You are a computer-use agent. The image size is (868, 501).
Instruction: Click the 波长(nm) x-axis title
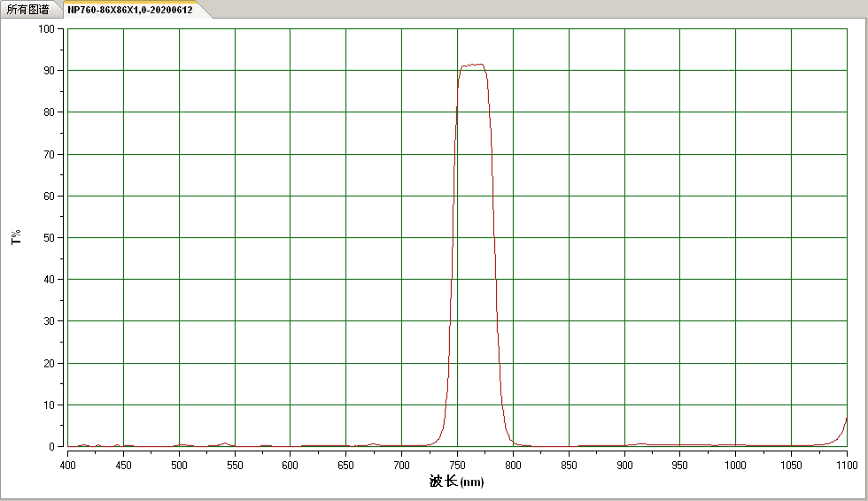[x=457, y=482]
